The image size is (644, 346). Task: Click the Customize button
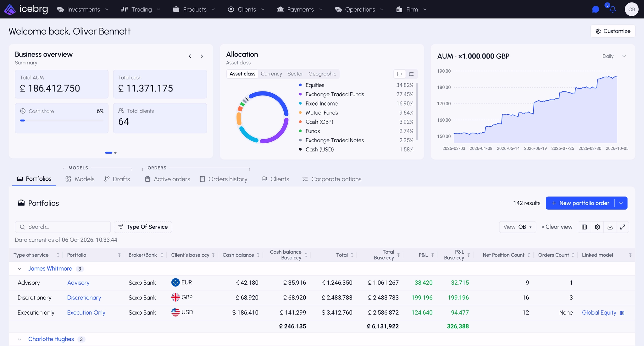pos(613,31)
